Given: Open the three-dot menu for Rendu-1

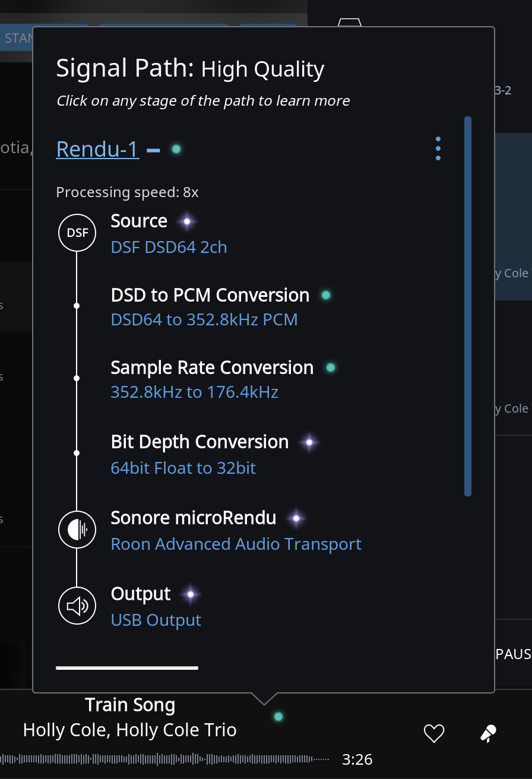Looking at the screenshot, I should pos(438,148).
